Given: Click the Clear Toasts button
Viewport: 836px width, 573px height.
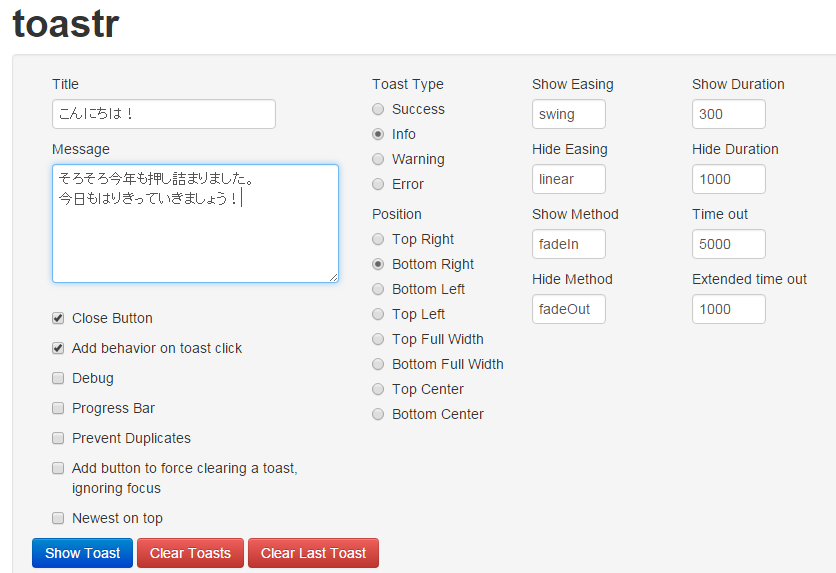Looking at the screenshot, I should click(x=190, y=553).
